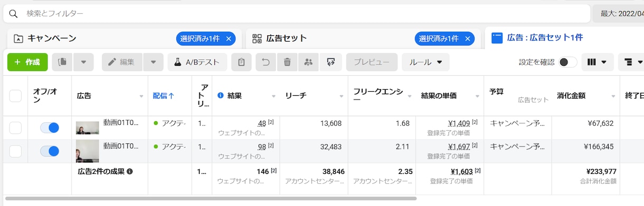Clear the ad set 選択済み1件 filter with X
This screenshot has height=206, width=644.
(x=468, y=38)
